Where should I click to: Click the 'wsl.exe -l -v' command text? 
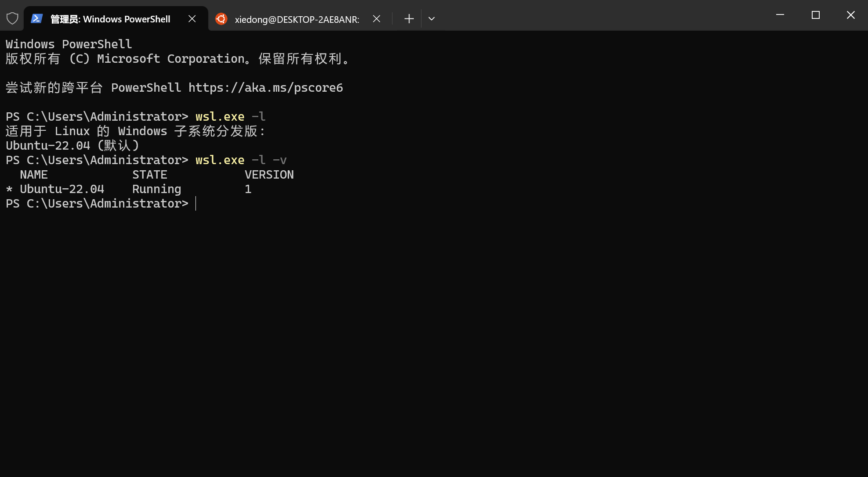241,160
